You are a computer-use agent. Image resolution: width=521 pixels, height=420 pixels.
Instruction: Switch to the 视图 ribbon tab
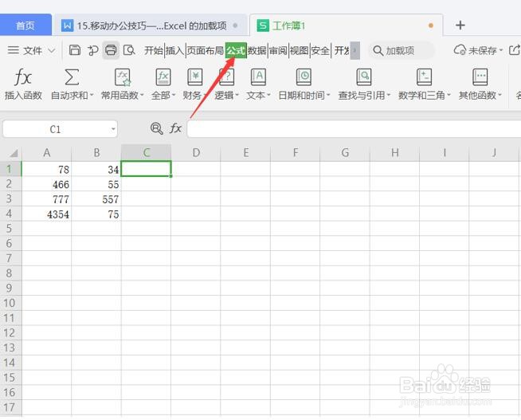[299, 50]
